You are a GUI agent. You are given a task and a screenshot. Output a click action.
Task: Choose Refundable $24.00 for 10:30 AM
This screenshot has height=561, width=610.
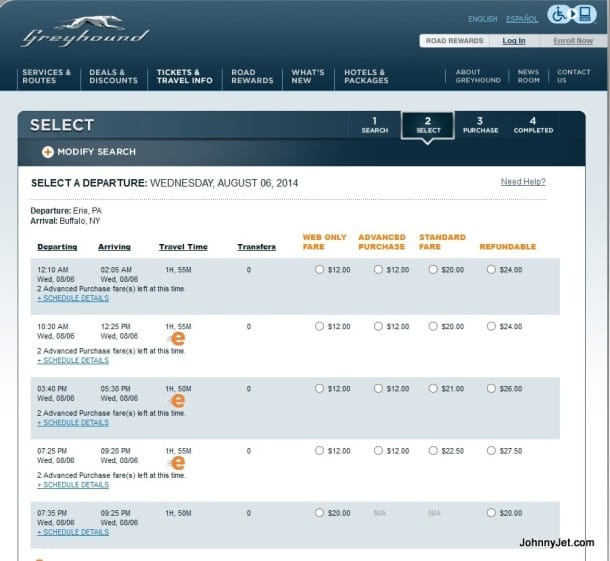point(491,326)
